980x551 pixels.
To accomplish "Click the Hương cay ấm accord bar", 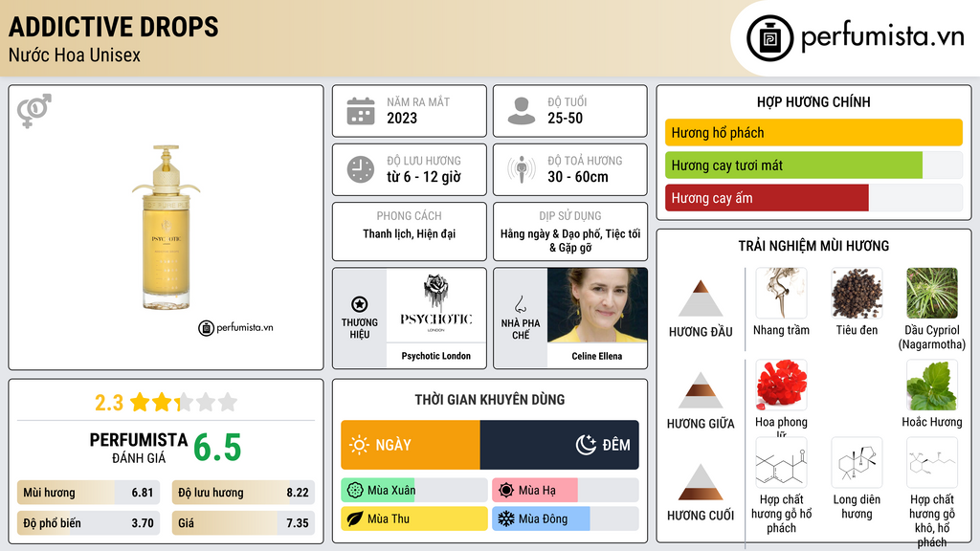I will pos(813,197).
